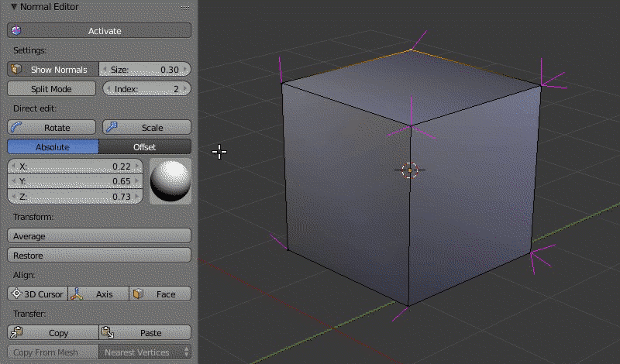Click the Copy clipboard icon

tap(16, 332)
